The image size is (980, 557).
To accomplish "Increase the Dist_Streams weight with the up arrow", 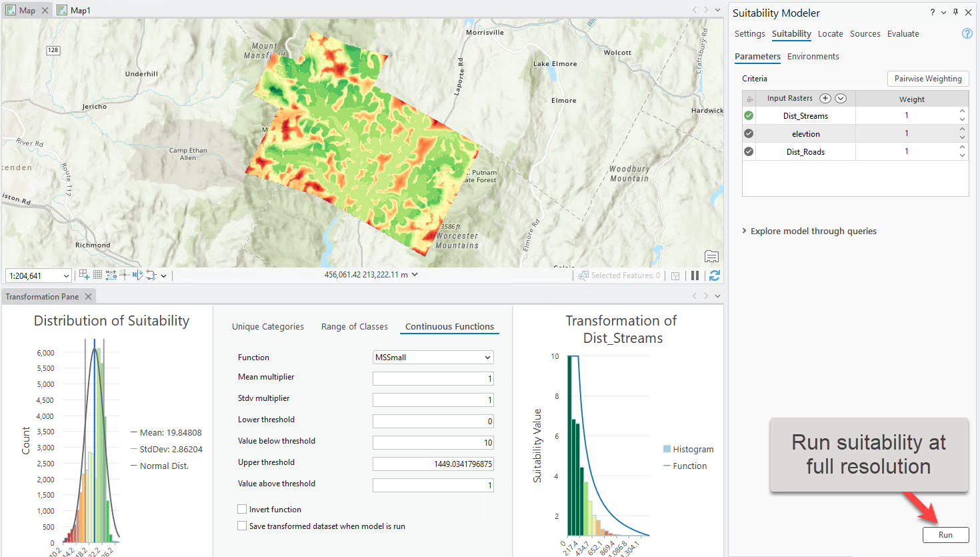I will [962, 111].
